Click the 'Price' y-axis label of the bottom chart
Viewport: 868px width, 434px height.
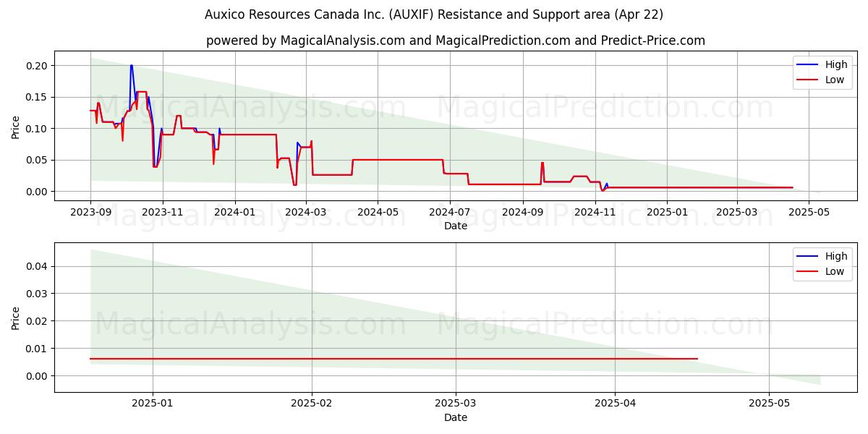[16, 318]
